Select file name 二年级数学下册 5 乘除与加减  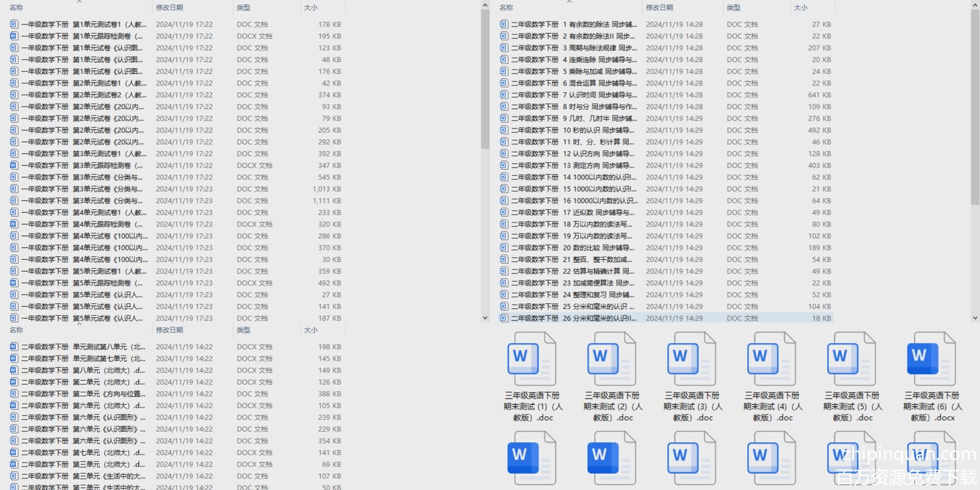[x=574, y=71]
